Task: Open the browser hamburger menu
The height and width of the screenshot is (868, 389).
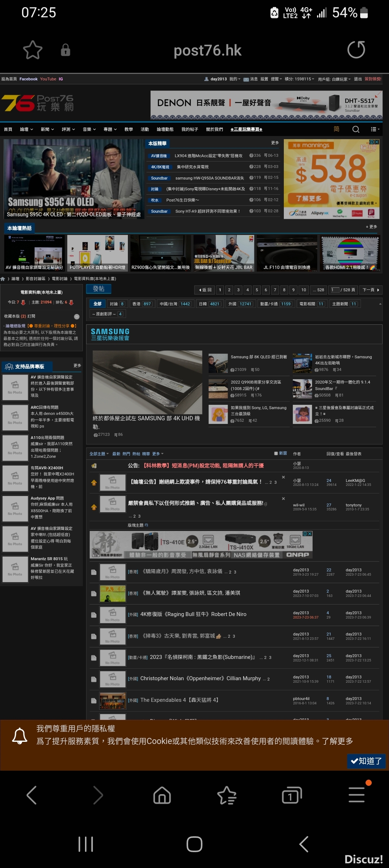Action: pos(357,795)
